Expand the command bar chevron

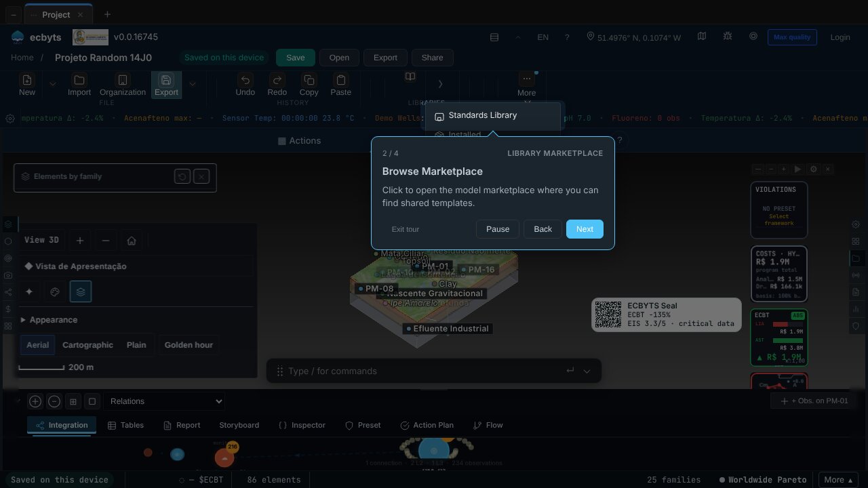[x=587, y=371]
